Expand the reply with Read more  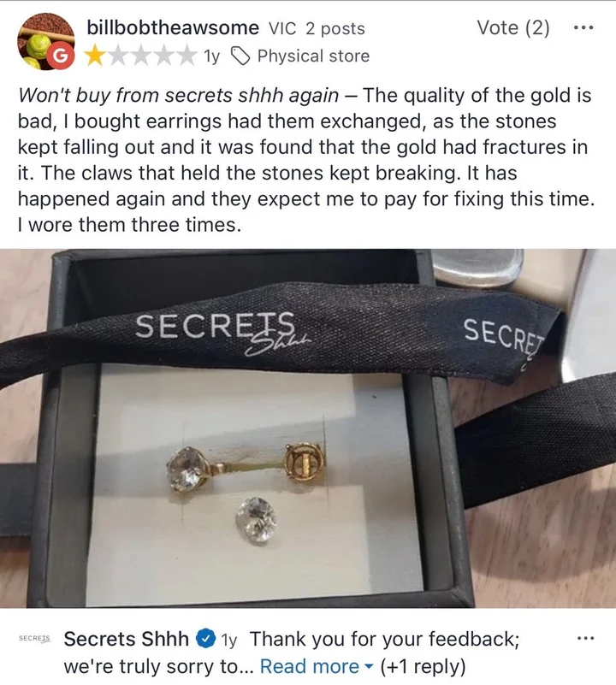[309, 667]
